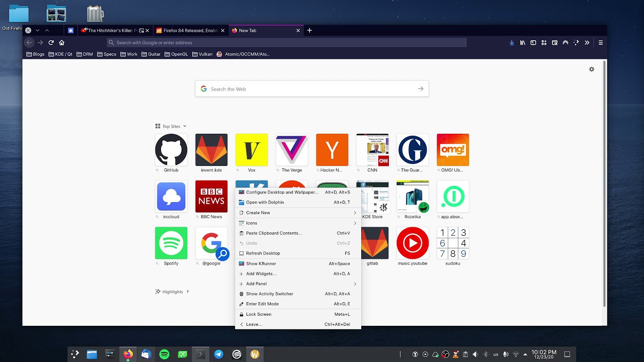Close the New Tab tab
The width and height of the screenshot is (644, 362).
pyautogui.click(x=298, y=30)
